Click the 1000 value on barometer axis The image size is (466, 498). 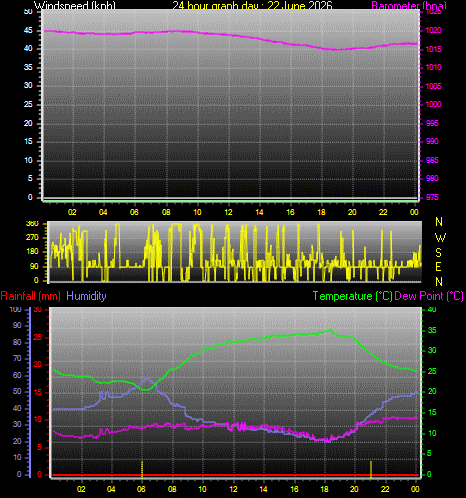click(x=433, y=104)
